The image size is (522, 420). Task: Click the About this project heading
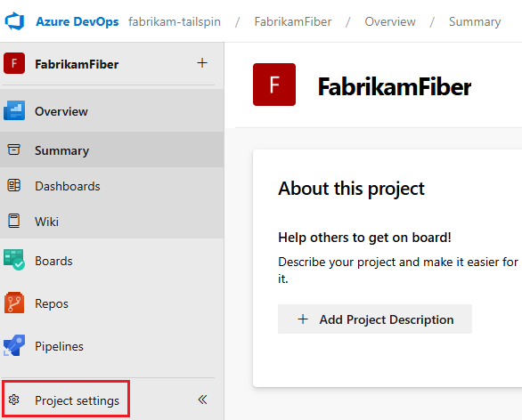[x=351, y=189]
